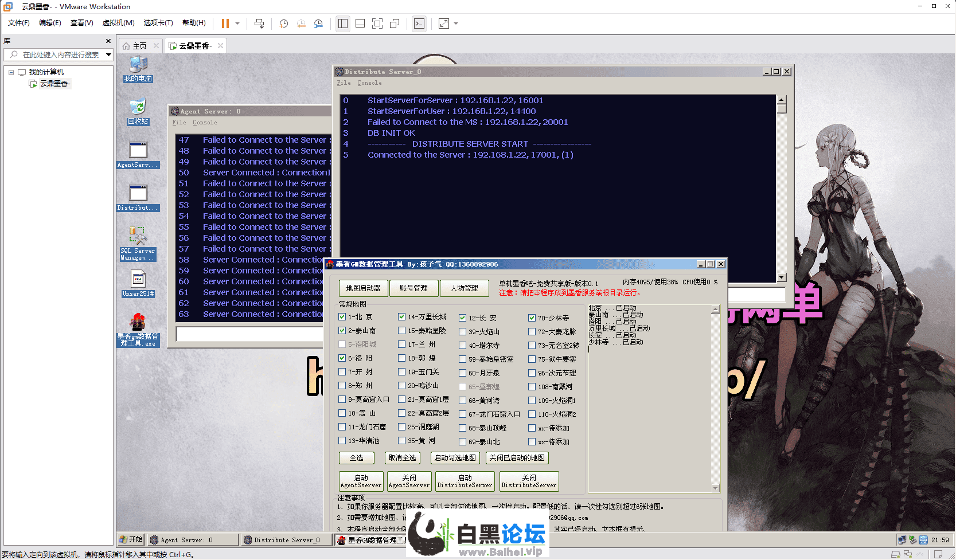Click the network connection tray icon
The width and height of the screenshot is (956, 560).
[x=902, y=540]
